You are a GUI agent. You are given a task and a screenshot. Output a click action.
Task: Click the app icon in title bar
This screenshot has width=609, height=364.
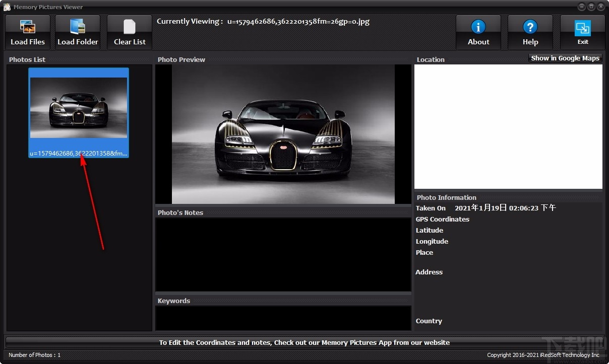[7, 7]
